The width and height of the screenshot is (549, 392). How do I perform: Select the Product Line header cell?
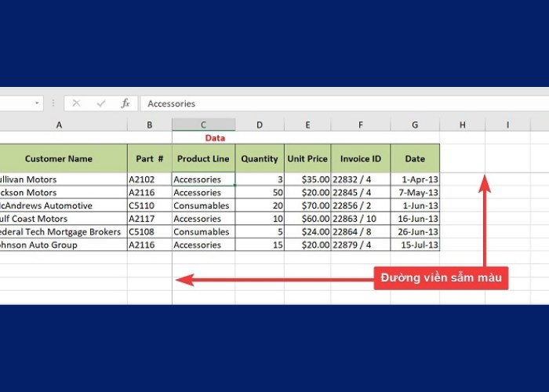click(x=203, y=158)
